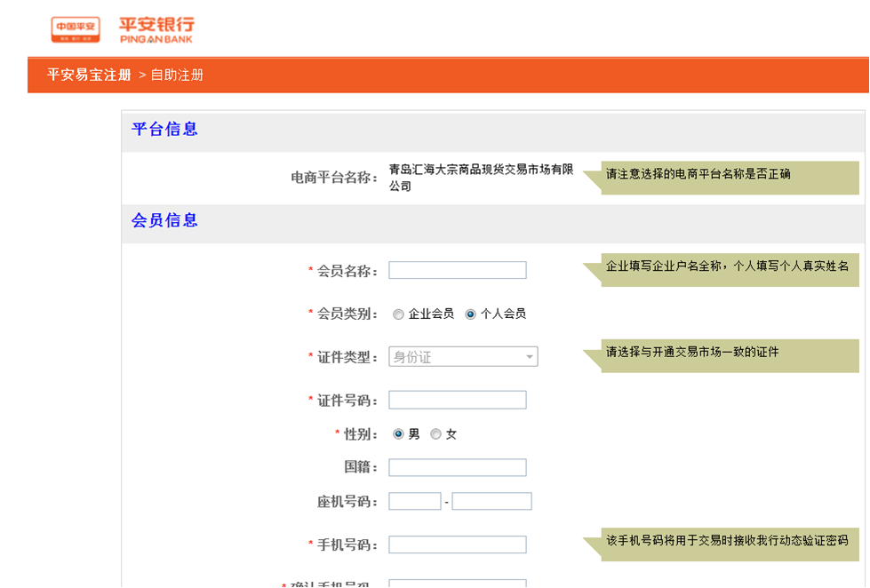Image resolution: width=870 pixels, height=588 pixels.
Task: Click the 企业填写企业户名全称 hint text
Action: click(727, 266)
